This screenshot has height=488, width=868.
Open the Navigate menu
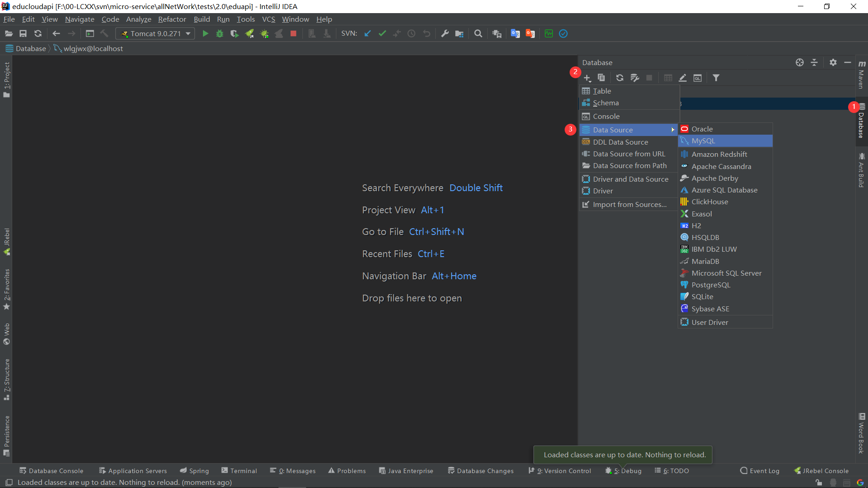pos(80,19)
